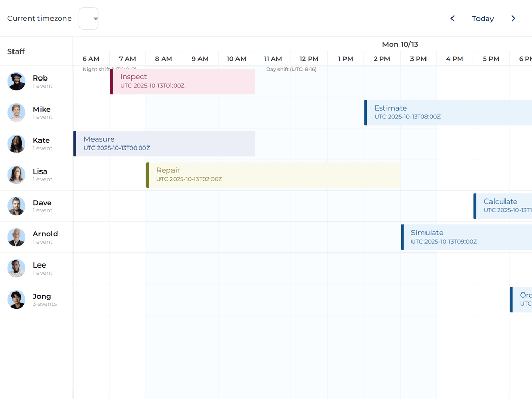This screenshot has height=399, width=532.
Task: Select the Measure event for Kate
Action: pyautogui.click(x=164, y=144)
